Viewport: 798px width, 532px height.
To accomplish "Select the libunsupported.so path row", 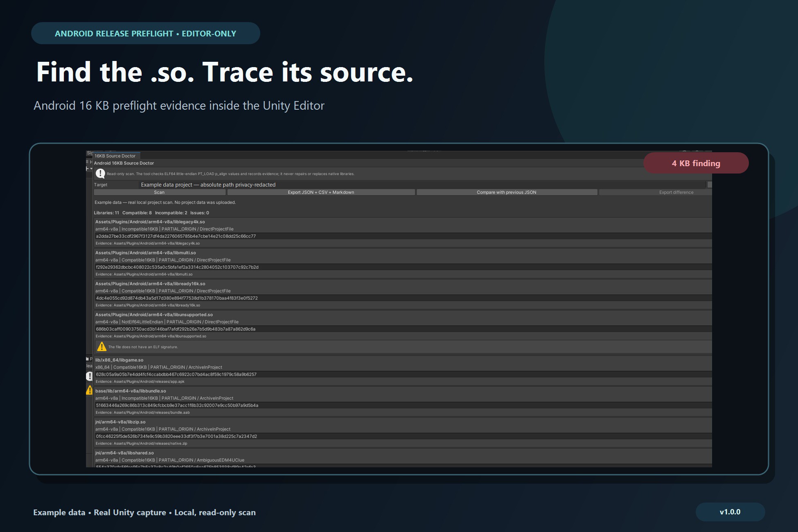I will (154, 315).
